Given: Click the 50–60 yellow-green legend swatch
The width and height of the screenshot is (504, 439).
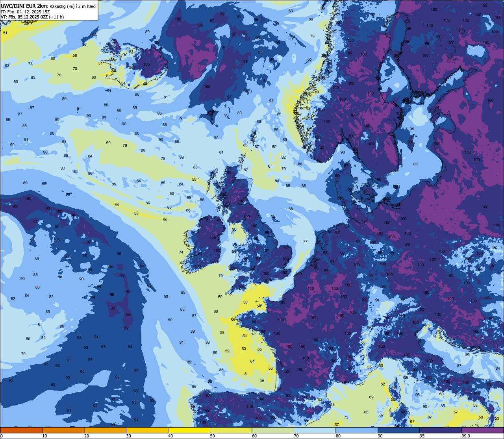Looking at the screenshot, I should pos(231,430).
